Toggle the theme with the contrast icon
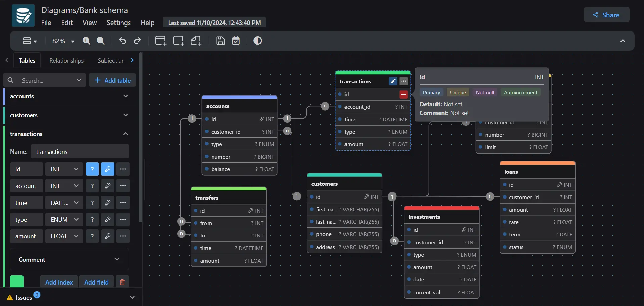 257,41
